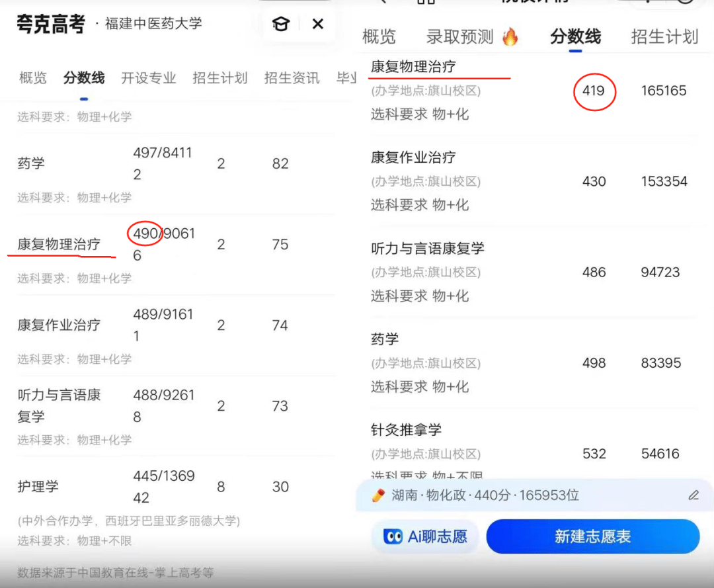Select the 康复作业治疗 row in left panel
The height and width of the screenshot is (588, 714).
tap(176, 336)
